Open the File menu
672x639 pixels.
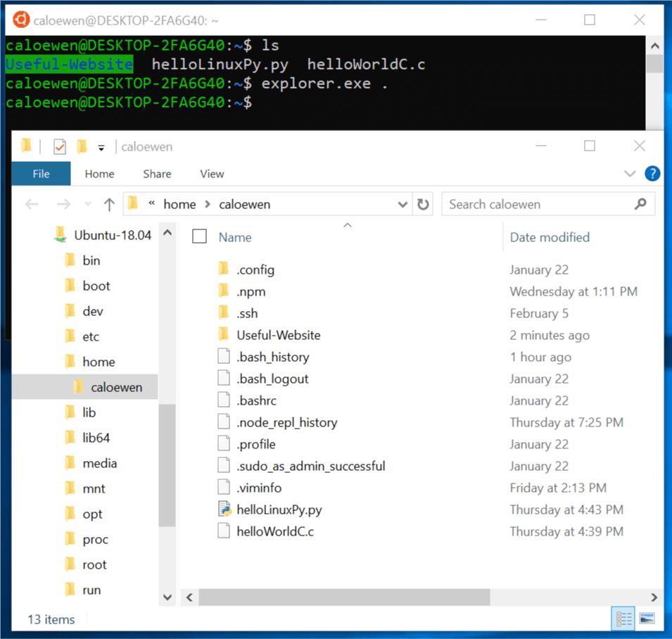41,174
